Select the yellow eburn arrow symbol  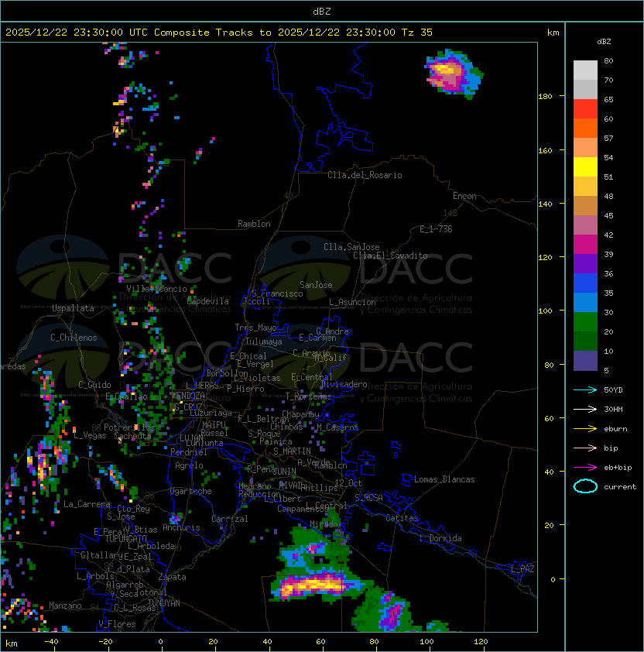[585, 429]
